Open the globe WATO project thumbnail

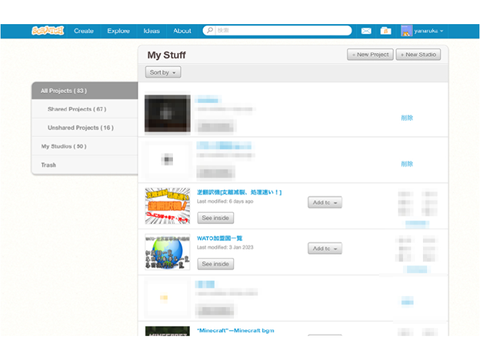tap(167, 252)
